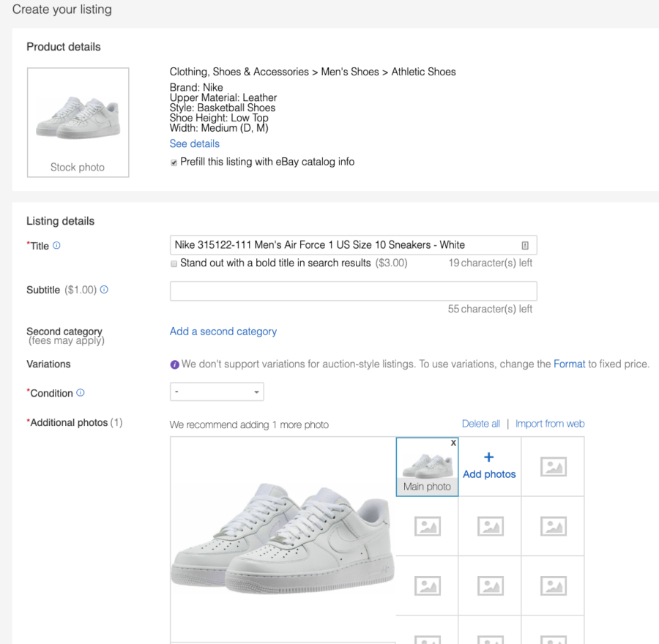Image resolution: width=659 pixels, height=644 pixels.
Task: Enable the bold title search option
Action: coord(174,263)
